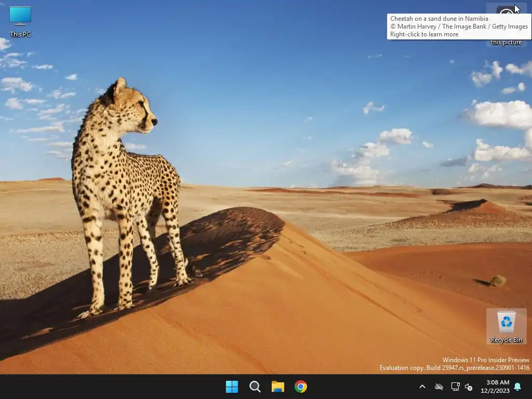Open notification bell in taskbar
This screenshot has height=399, width=532.
(x=518, y=387)
